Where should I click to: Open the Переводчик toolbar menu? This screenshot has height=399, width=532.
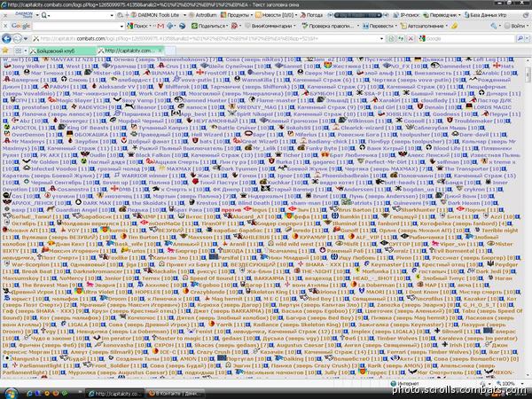pos(442,15)
